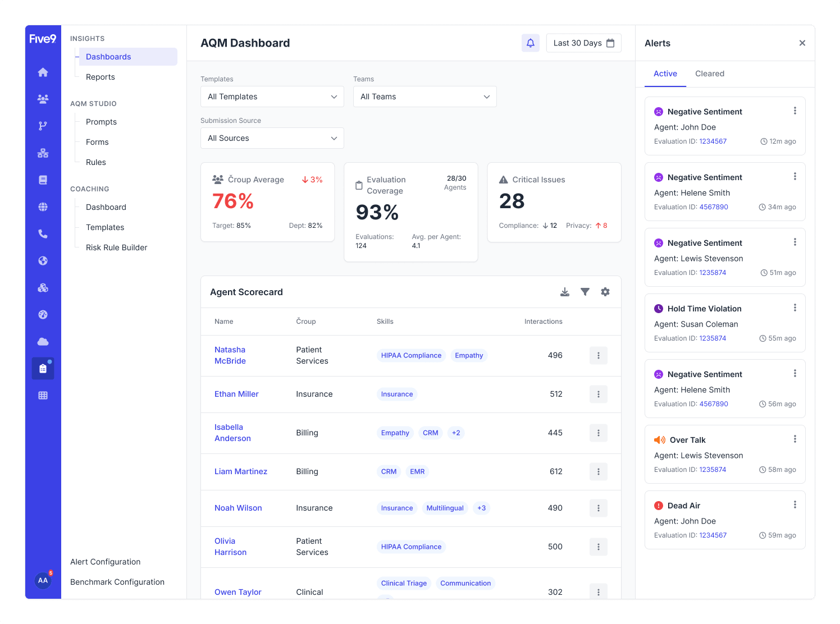Open Reports in the Insights menu

tap(101, 77)
